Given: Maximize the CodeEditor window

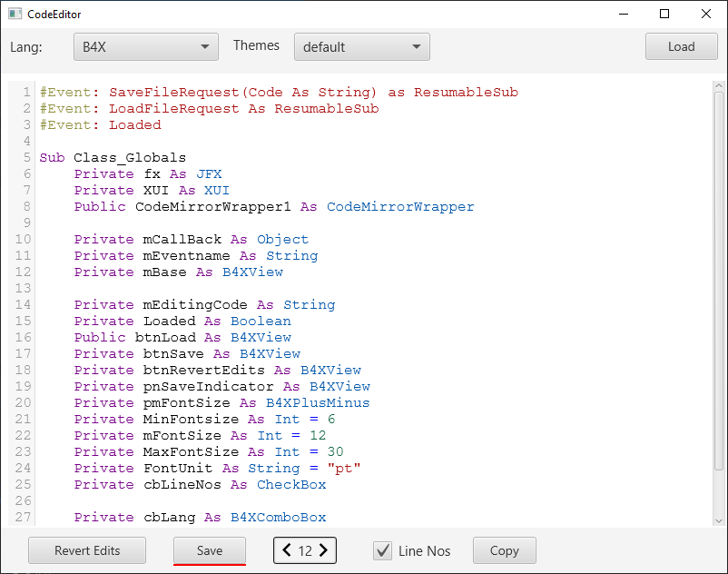Looking at the screenshot, I should pyautogui.click(x=664, y=14).
